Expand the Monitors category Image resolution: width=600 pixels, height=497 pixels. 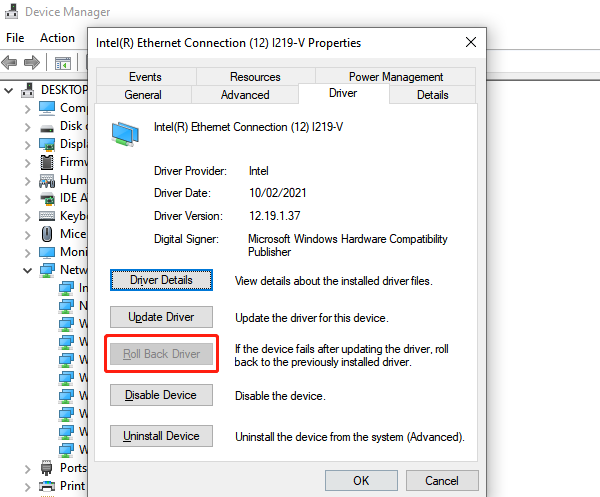click(28, 253)
